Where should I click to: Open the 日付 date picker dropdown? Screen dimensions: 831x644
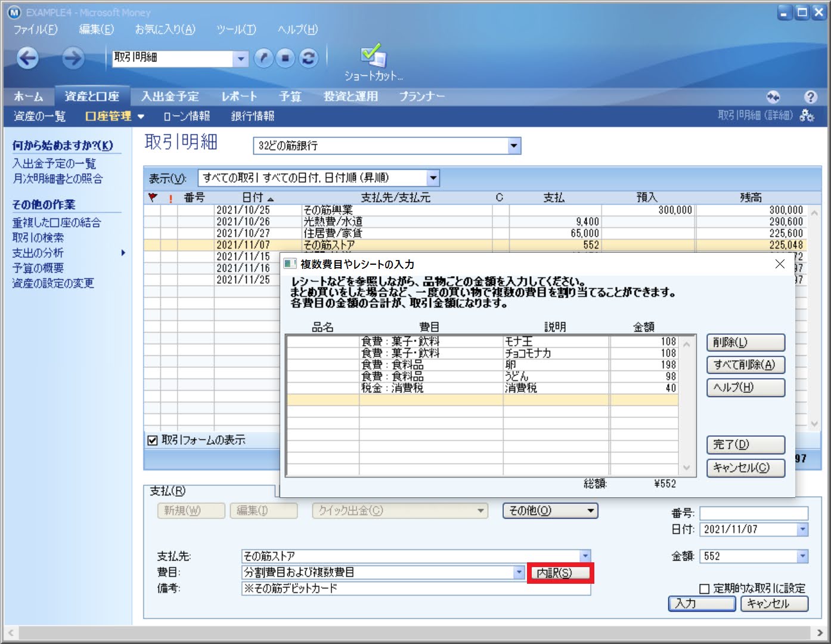[802, 530]
